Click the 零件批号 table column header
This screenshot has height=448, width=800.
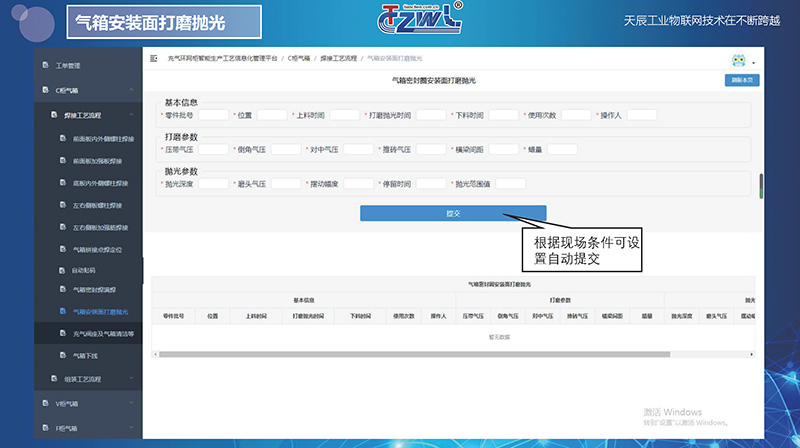coord(173,316)
